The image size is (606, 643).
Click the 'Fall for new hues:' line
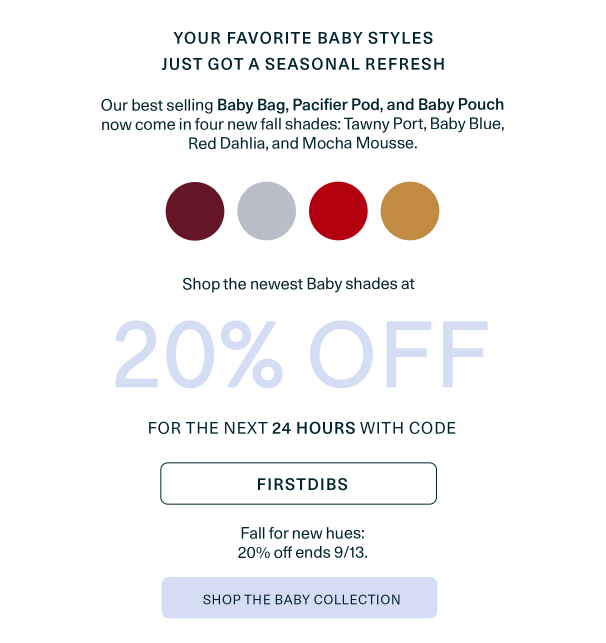point(300,533)
